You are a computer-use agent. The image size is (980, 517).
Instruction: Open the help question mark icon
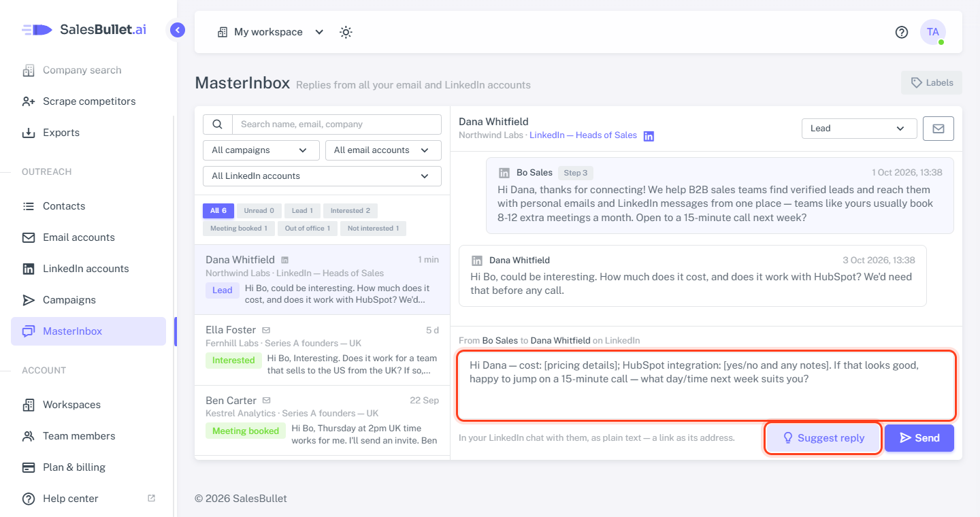click(x=902, y=32)
